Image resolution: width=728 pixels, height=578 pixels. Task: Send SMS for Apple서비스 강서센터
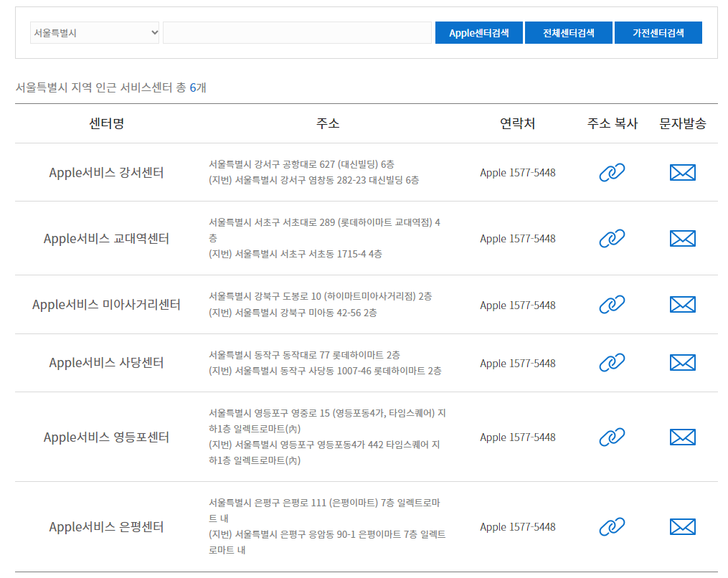682,172
